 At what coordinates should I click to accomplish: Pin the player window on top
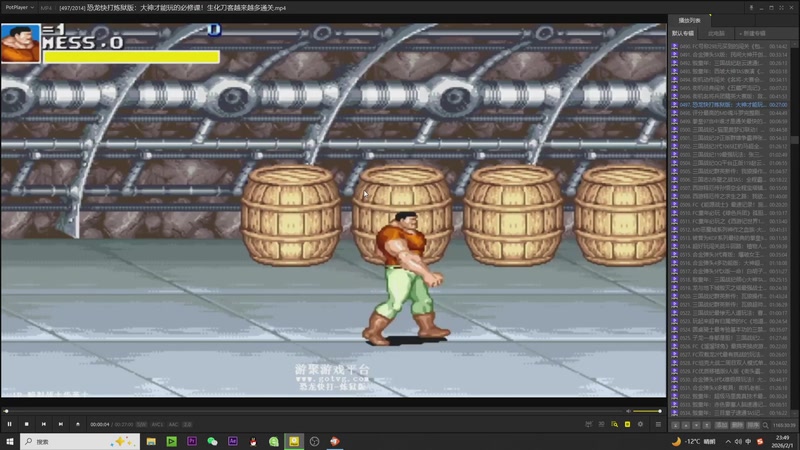[751, 8]
